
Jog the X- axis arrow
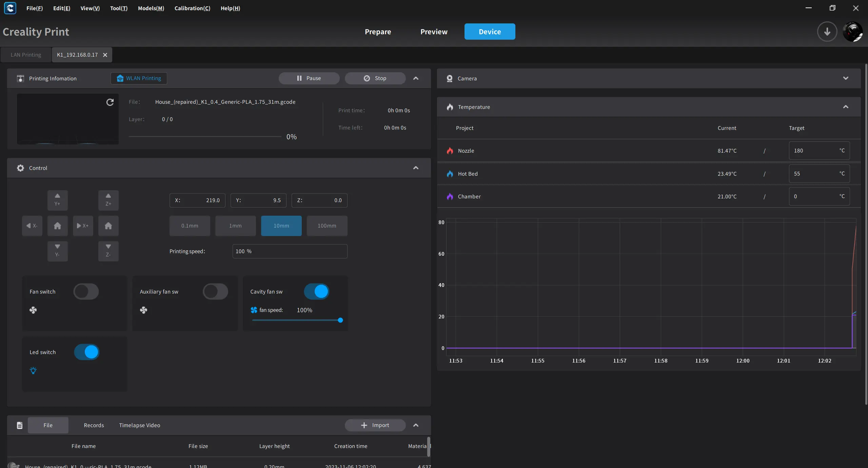32,226
